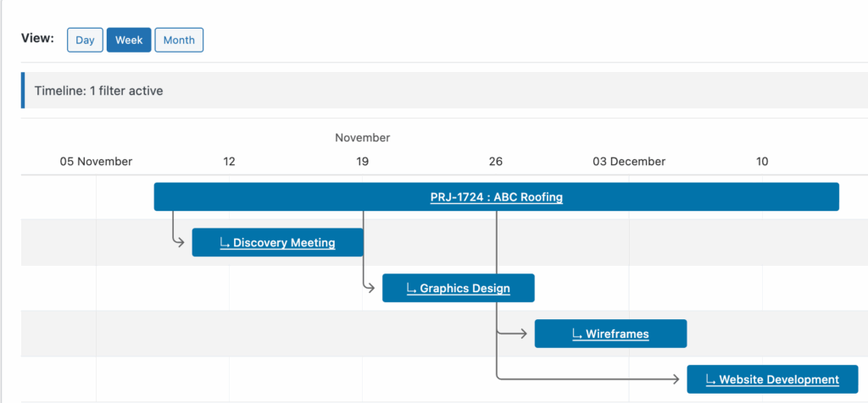The image size is (868, 403).
Task: Select the 05 November date header
Action: pos(96,161)
